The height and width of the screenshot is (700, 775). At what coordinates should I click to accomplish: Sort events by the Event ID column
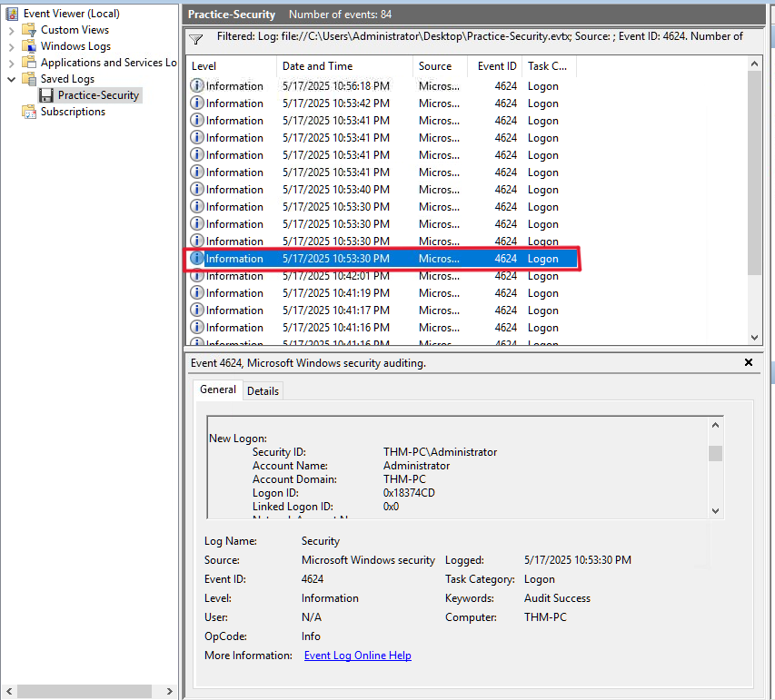pyautogui.click(x=497, y=66)
